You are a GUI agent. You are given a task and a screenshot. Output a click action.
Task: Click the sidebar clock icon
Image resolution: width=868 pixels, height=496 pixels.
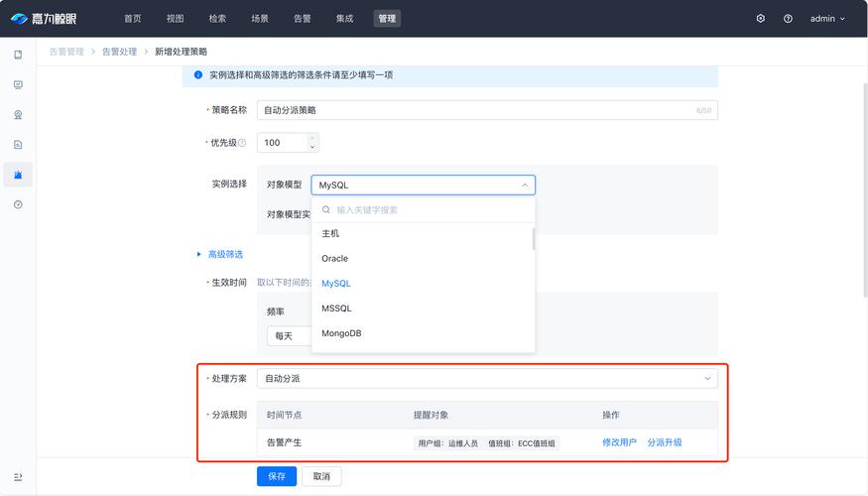pos(18,204)
